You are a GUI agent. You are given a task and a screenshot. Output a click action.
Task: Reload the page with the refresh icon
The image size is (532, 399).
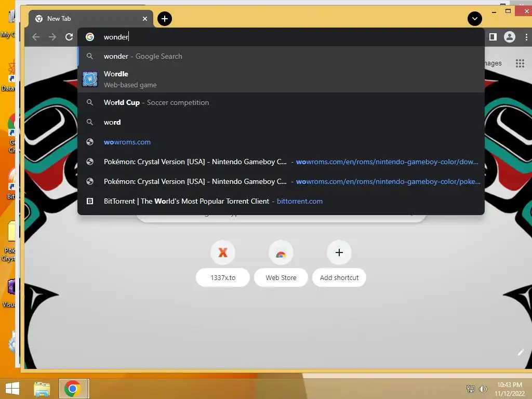click(69, 37)
